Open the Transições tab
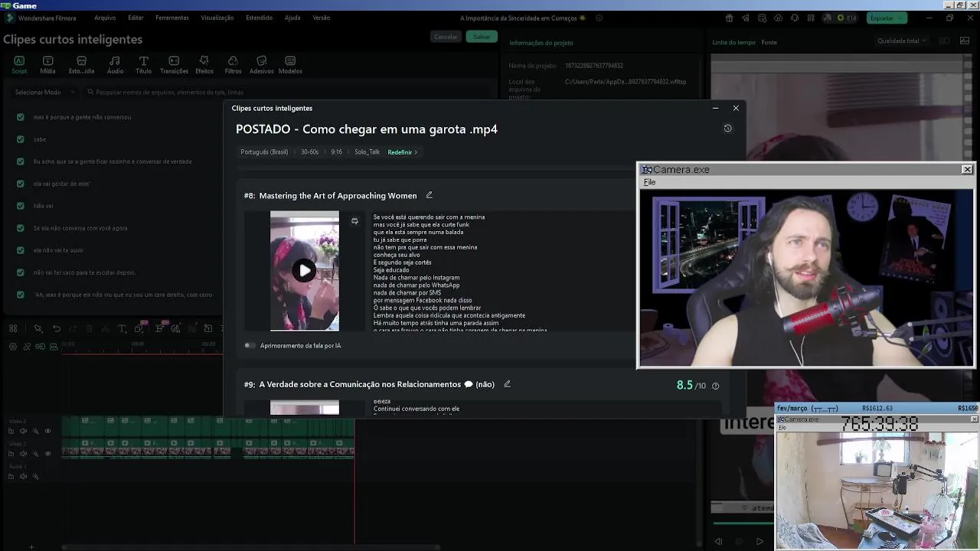 click(x=174, y=65)
